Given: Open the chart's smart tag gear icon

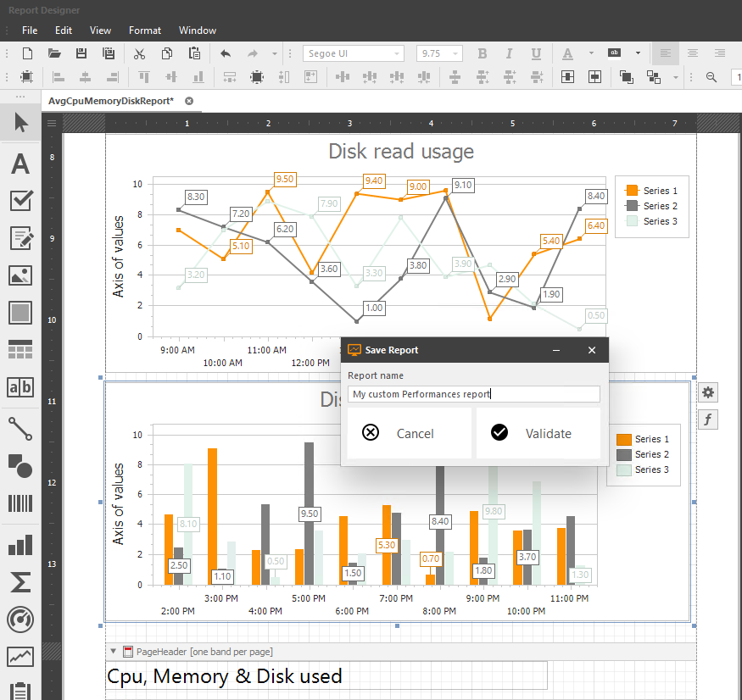Looking at the screenshot, I should click(x=707, y=392).
